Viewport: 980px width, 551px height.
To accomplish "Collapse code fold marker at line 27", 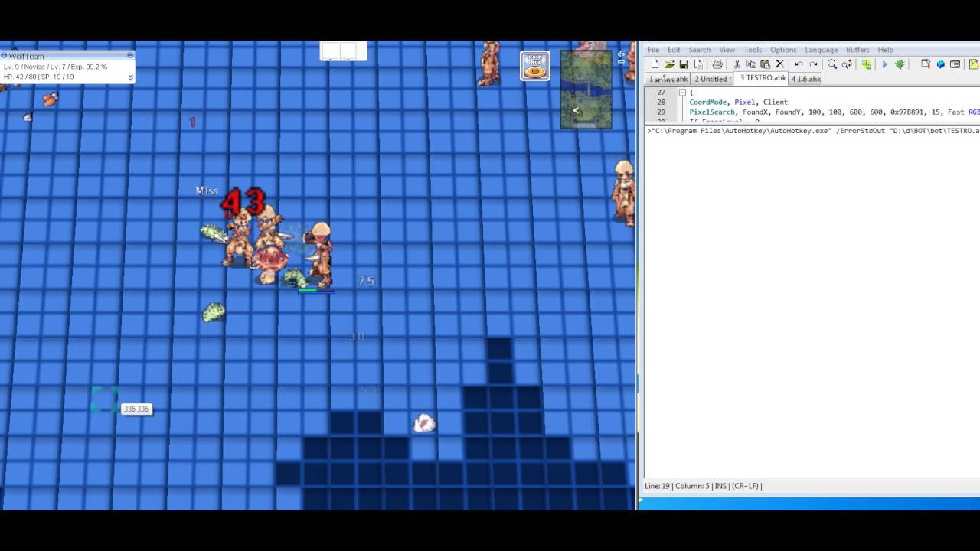I will point(681,93).
